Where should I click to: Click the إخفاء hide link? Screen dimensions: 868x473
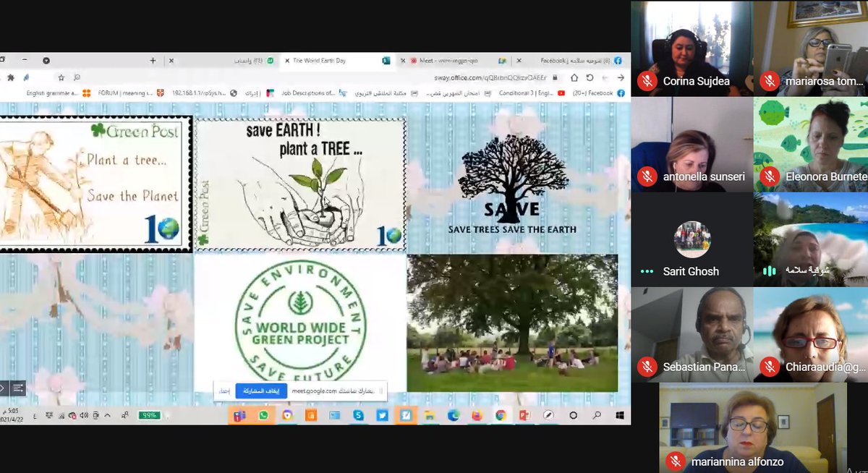(225, 391)
